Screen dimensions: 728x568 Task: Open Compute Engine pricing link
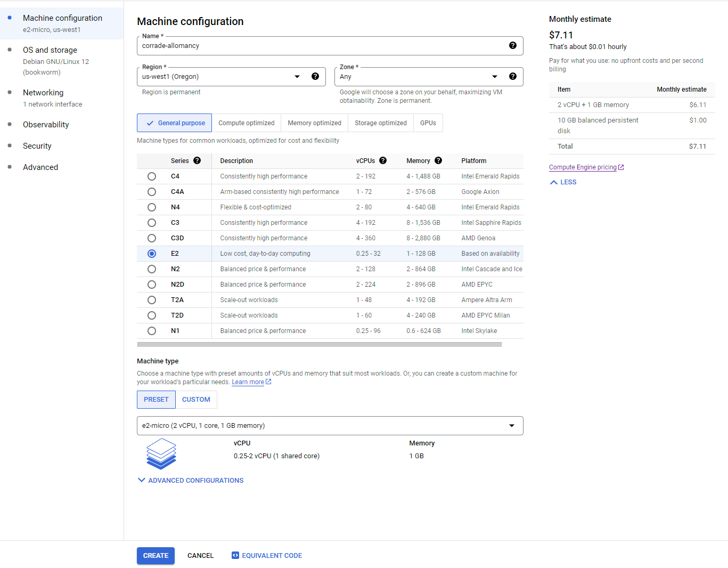(583, 167)
